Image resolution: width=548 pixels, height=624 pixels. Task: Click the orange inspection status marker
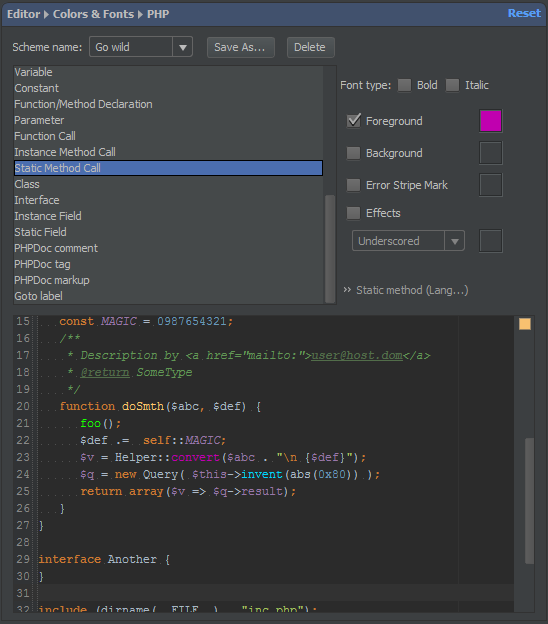click(525, 324)
